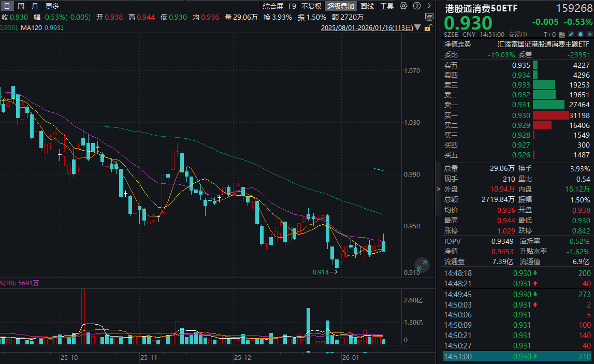
Task: Switch to 月 monthly chart tab
Action: tap(35, 6)
